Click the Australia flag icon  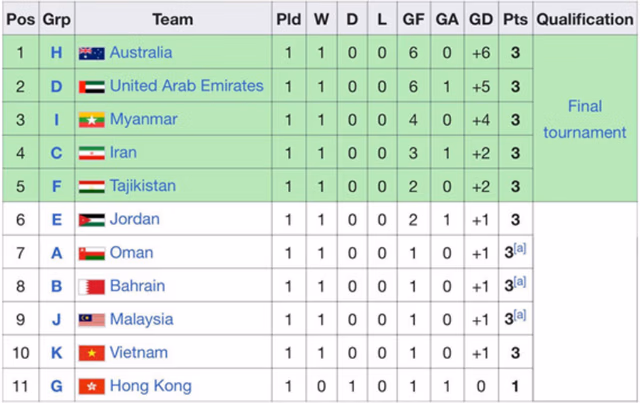pyautogui.click(x=92, y=53)
